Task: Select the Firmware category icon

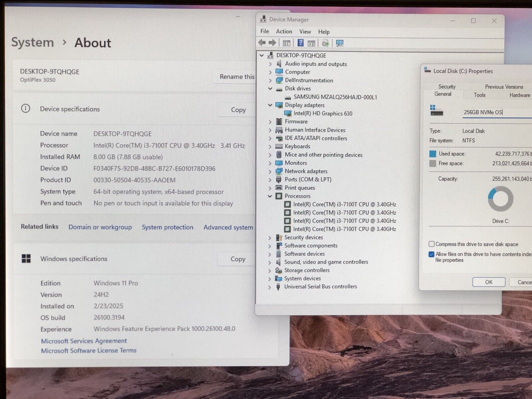Action: (x=279, y=121)
